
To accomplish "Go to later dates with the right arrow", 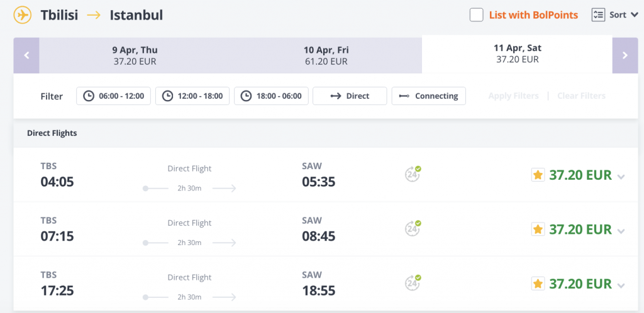I will (x=625, y=55).
